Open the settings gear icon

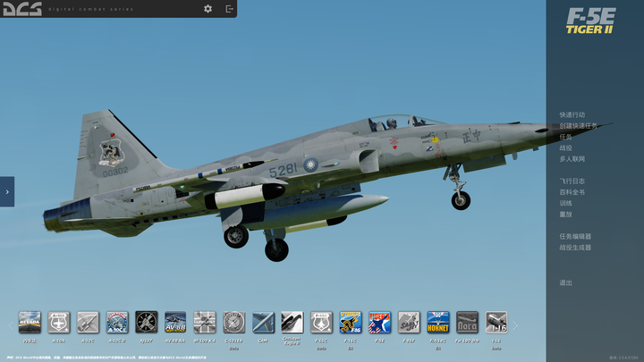click(208, 9)
